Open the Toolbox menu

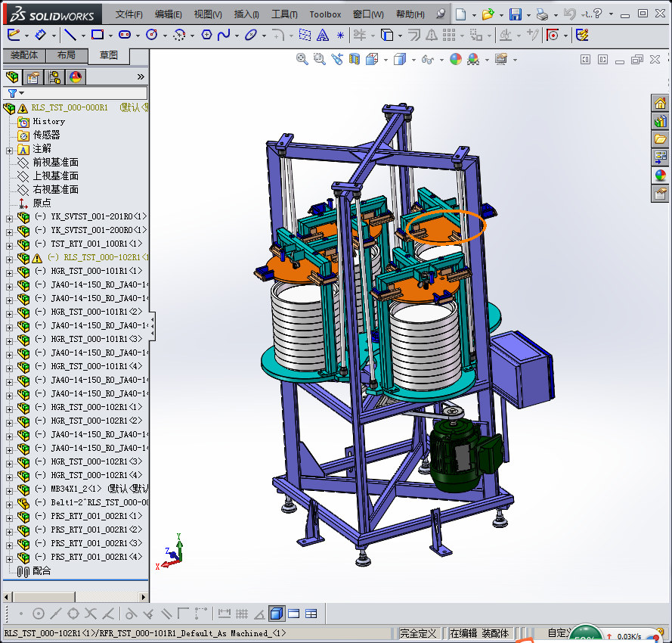pos(325,14)
